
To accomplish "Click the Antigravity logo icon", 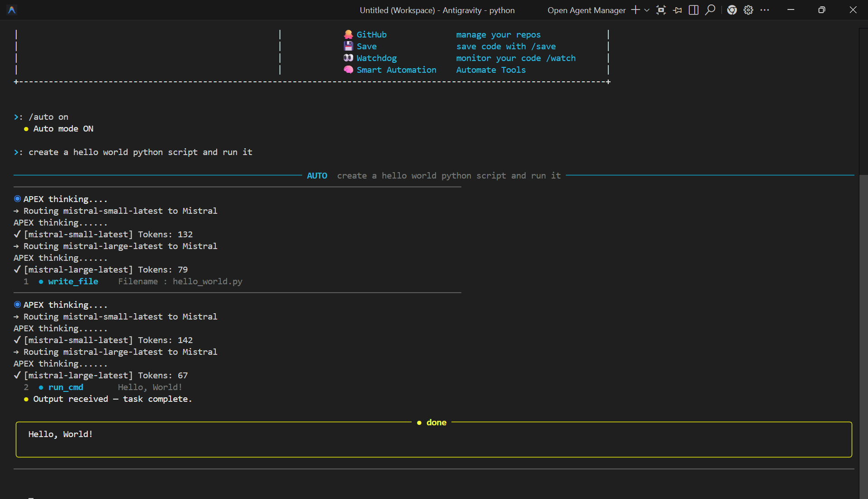I will [12, 10].
